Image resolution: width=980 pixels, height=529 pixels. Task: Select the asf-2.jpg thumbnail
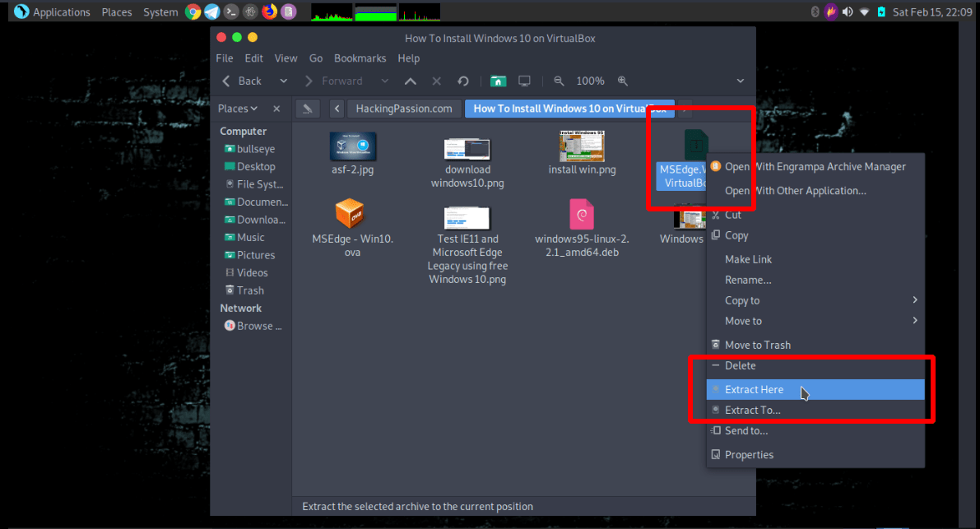[x=352, y=146]
